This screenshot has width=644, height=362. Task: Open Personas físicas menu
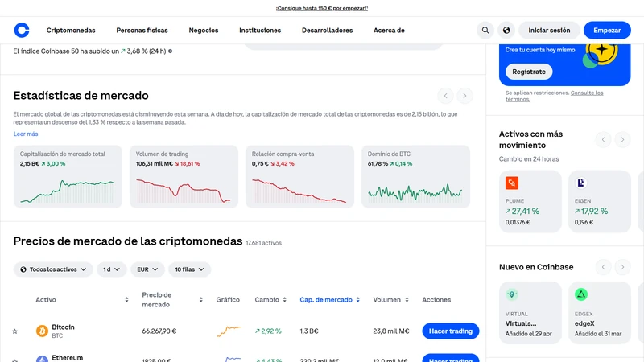click(x=142, y=31)
